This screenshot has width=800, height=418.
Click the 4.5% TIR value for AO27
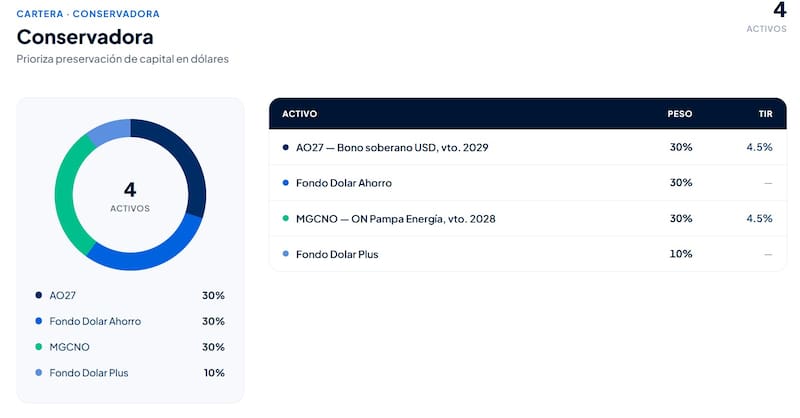pos(759,147)
